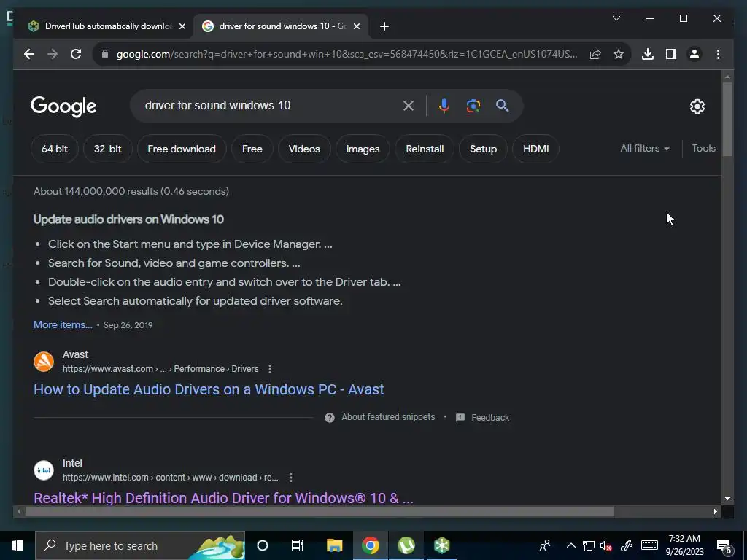
Task: Click the Chrome address bar URL
Action: 347,54
